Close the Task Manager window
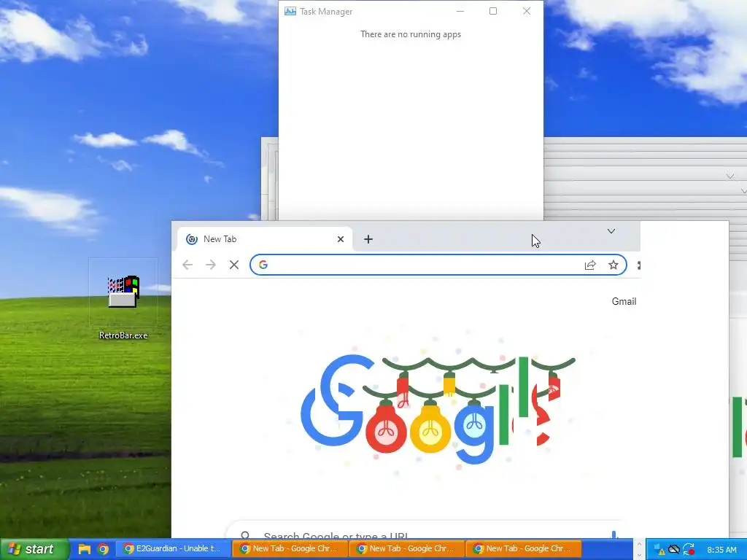This screenshot has height=560, width=747. (527, 11)
